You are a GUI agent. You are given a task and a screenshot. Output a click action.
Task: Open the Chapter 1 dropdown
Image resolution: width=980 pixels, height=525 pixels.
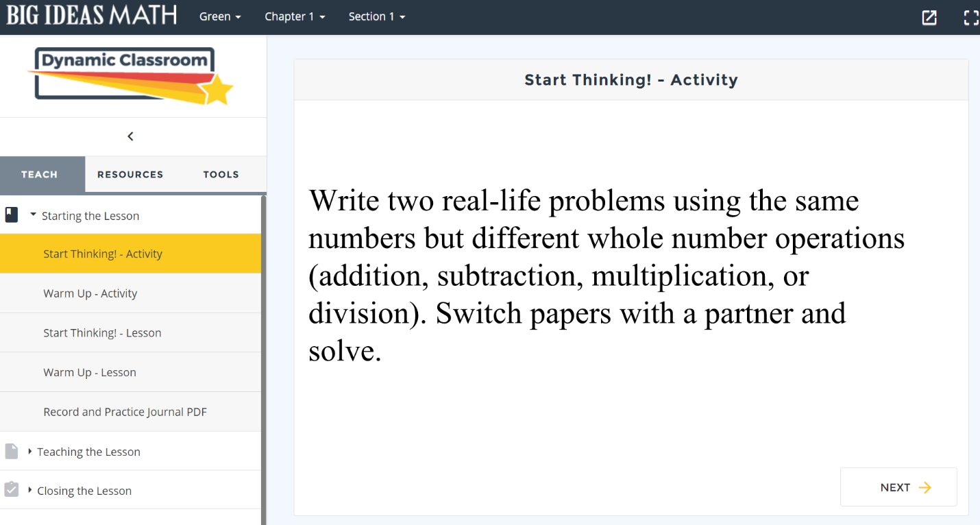(295, 16)
